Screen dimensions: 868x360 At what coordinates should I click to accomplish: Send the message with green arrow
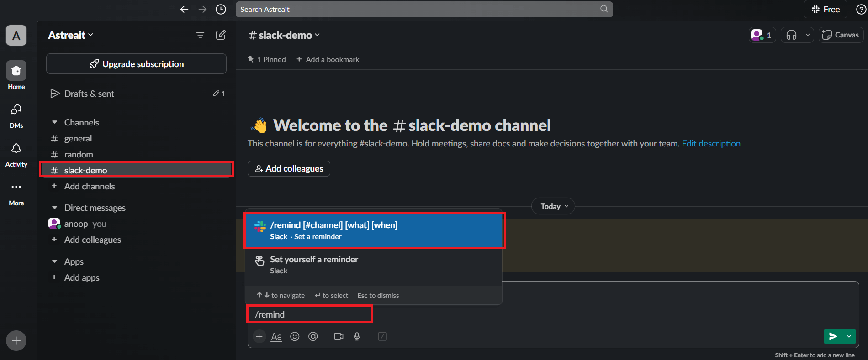pyautogui.click(x=833, y=336)
